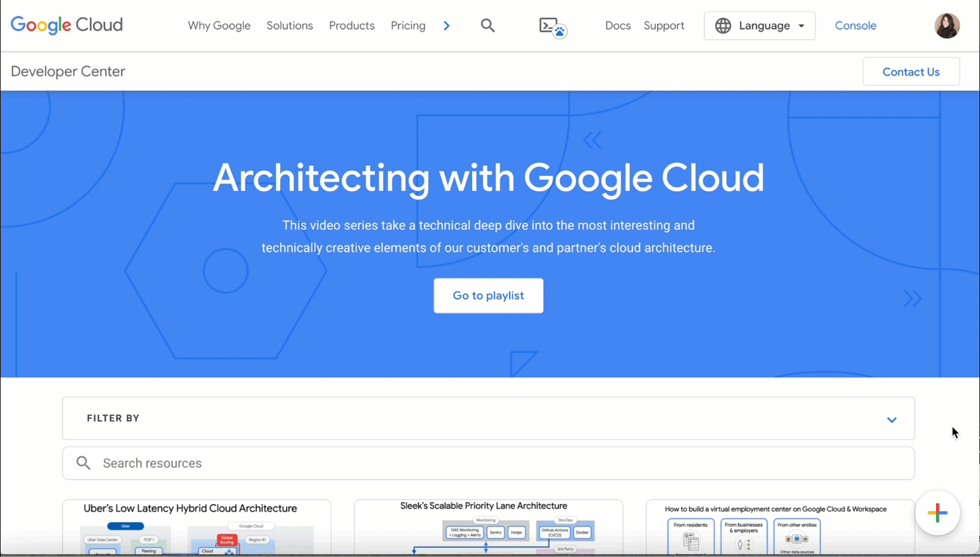Click the Google Cloud logo
Image resolution: width=980 pixels, height=557 pixels.
pos(67,25)
